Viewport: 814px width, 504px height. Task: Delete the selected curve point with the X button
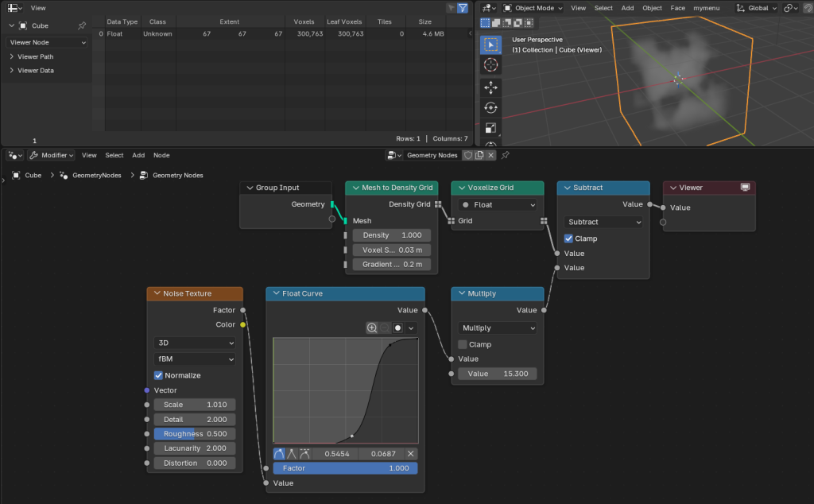point(411,453)
